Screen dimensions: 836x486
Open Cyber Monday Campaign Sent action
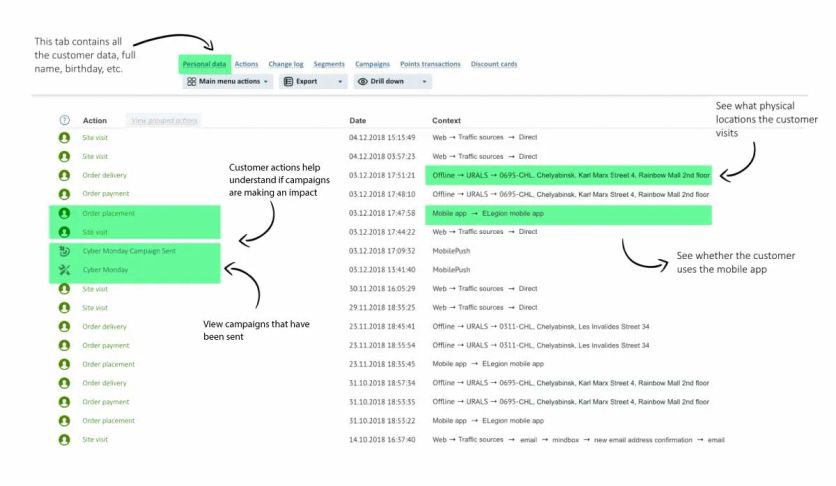coord(129,251)
